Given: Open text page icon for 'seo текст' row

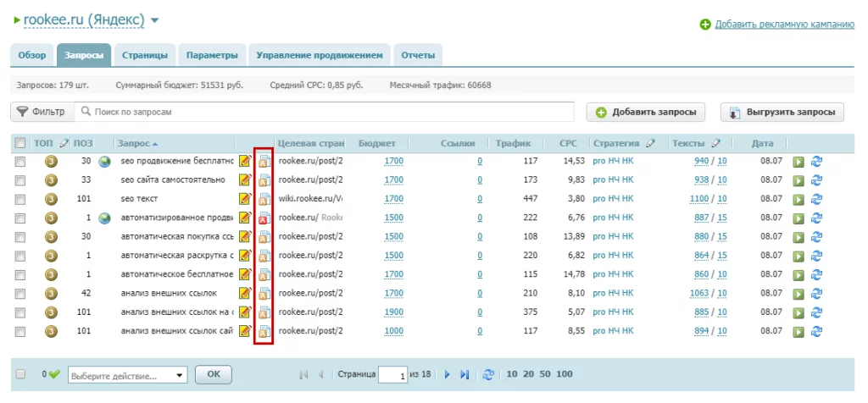Looking at the screenshot, I should coord(264,199).
